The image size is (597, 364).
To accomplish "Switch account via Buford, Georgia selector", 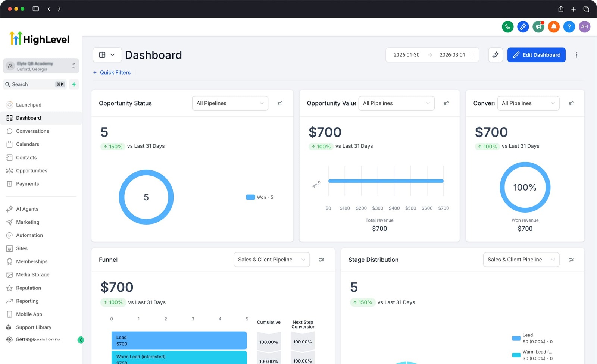I will tap(41, 66).
